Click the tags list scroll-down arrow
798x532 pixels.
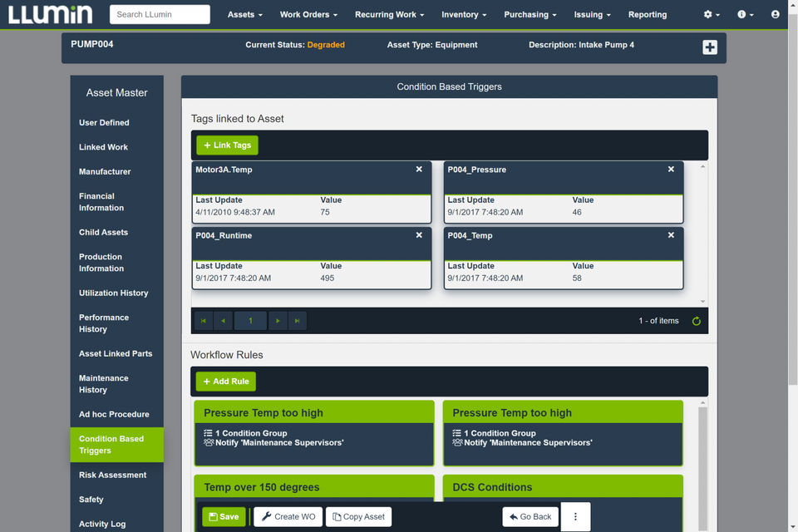click(x=703, y=302)
